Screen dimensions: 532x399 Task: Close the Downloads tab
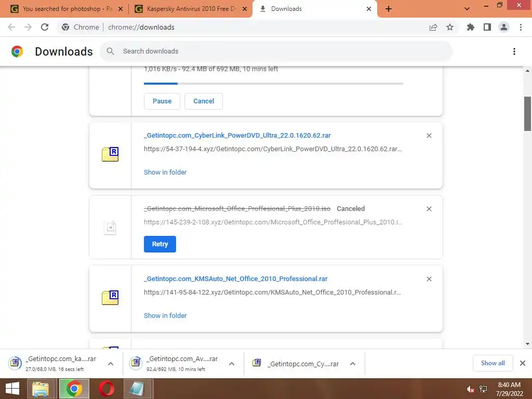point(369,9)
